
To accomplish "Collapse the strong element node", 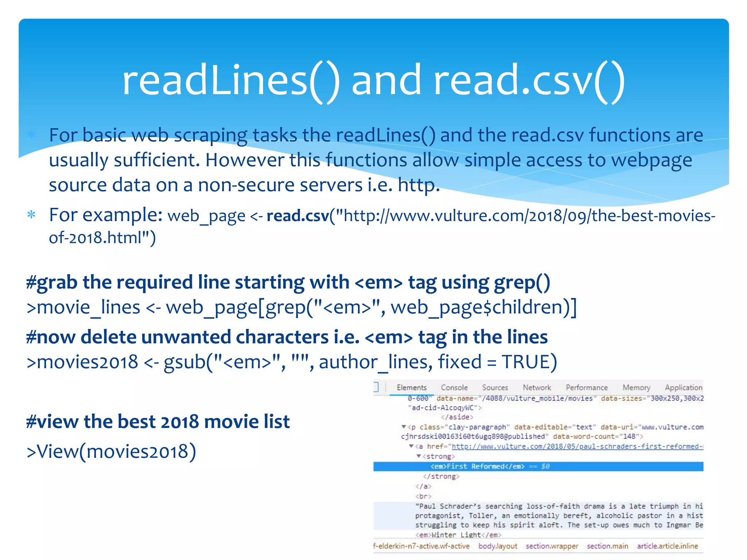I will 419,456.
